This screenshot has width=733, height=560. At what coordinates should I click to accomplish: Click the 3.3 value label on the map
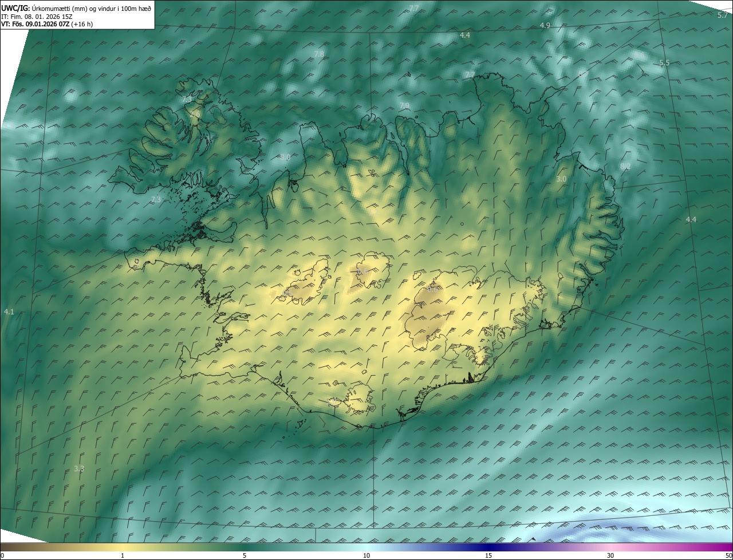(x=79, y=469)
